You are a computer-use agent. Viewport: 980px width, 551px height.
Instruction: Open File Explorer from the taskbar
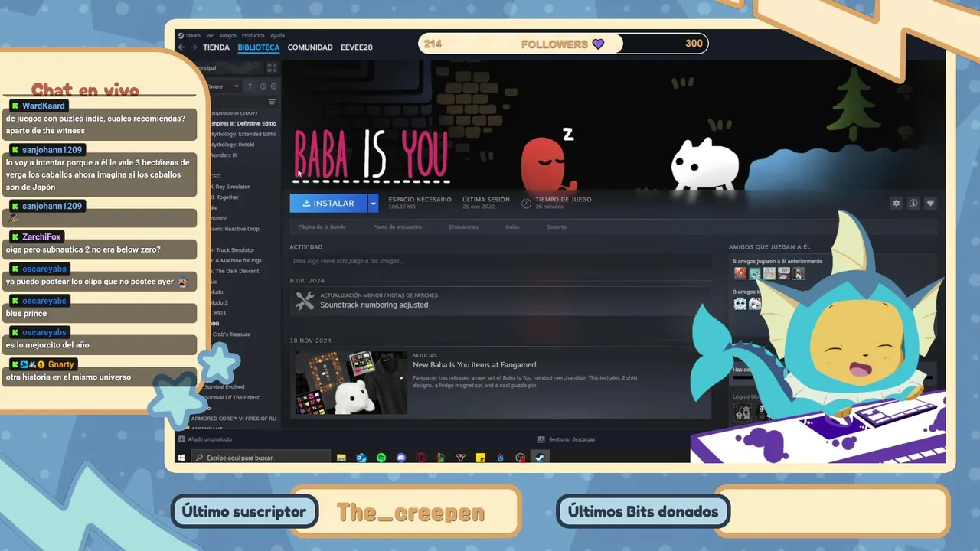coord(341,458)
